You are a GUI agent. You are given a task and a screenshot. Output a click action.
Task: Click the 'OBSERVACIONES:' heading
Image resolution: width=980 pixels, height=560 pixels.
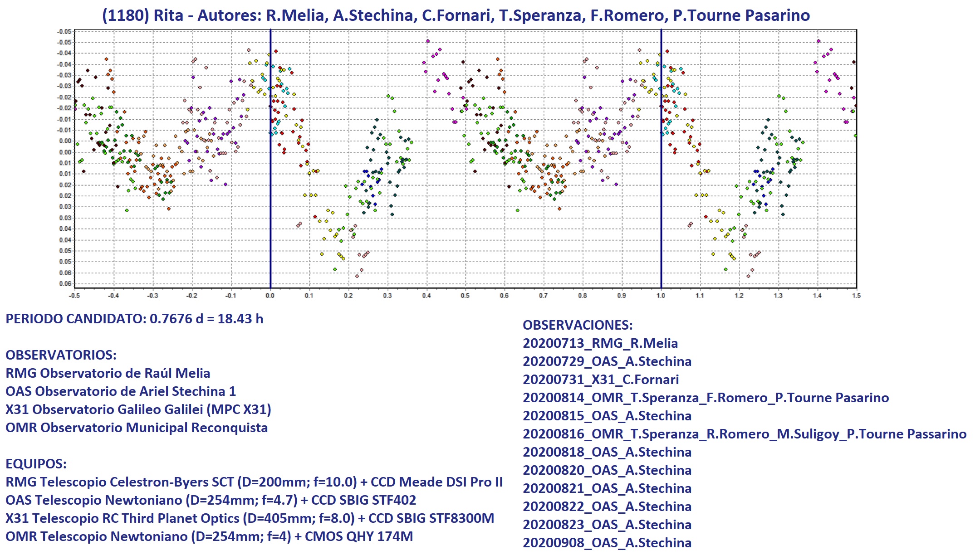pyautogui.click(x=578, y=325)
